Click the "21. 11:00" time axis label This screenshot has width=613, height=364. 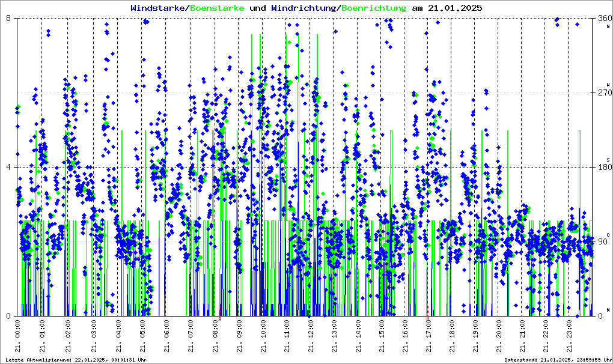point(287,336)
